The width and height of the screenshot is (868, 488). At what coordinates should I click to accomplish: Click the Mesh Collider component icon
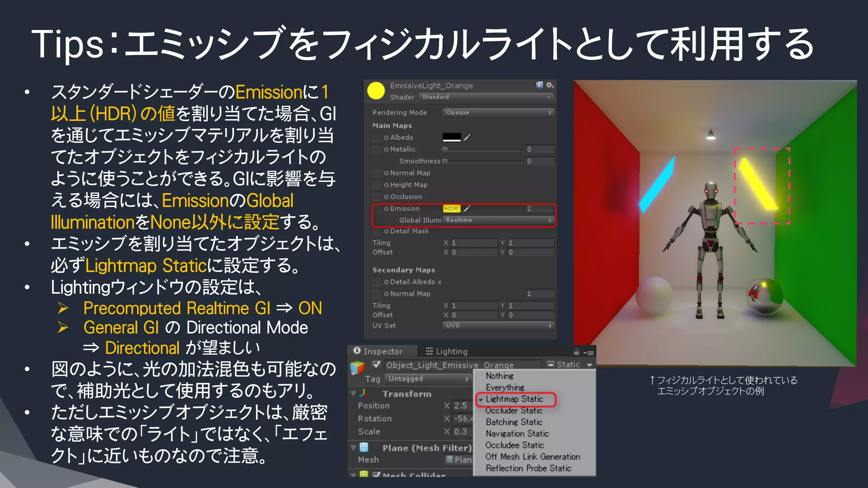[x=364, y=474]
